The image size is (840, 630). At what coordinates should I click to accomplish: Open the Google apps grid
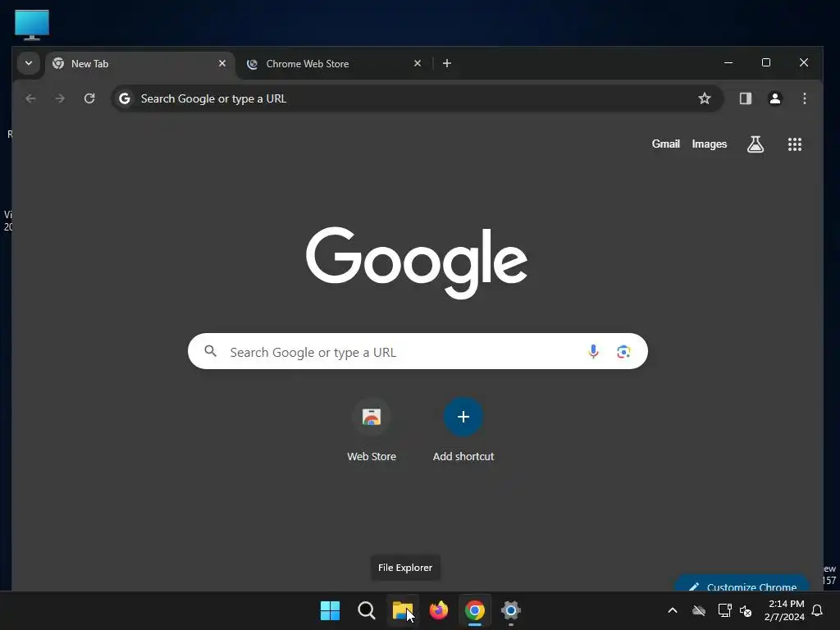coord(794,144)
